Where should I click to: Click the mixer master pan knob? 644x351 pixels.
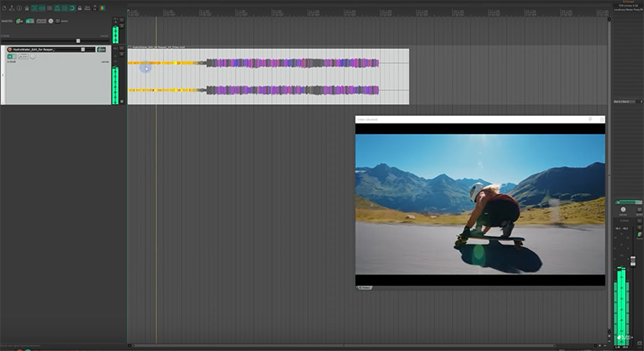tap(623, 209)
